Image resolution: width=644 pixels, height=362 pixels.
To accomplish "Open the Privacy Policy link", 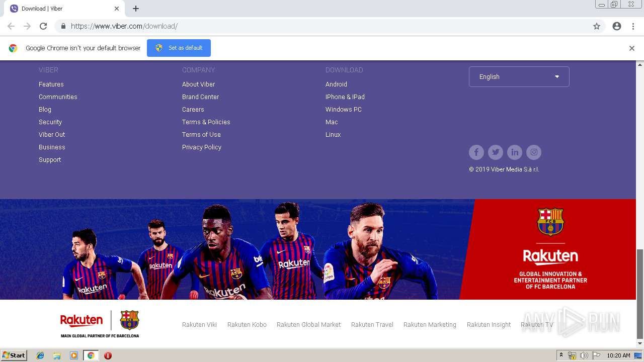I will [x=202, y=147].
